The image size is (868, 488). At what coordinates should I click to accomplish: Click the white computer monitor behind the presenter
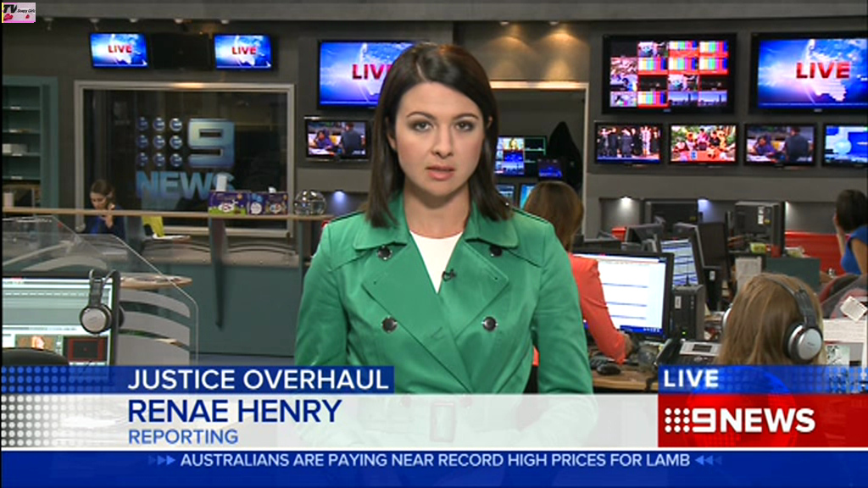coord(632,292)
